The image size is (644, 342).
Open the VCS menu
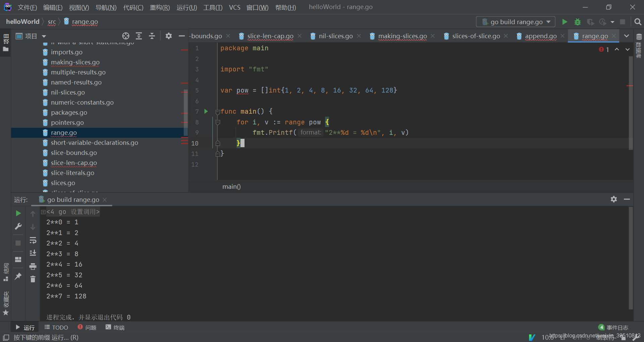pos(234,7)
